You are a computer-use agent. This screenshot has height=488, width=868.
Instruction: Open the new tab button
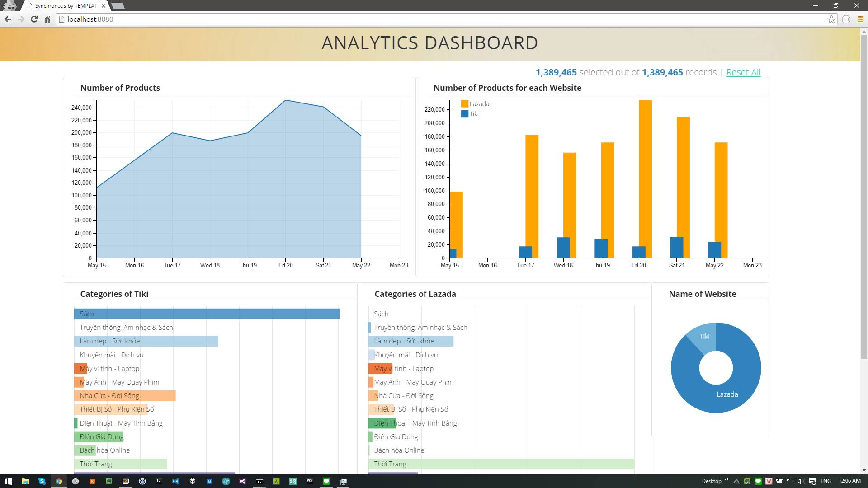tap(118, 6)
